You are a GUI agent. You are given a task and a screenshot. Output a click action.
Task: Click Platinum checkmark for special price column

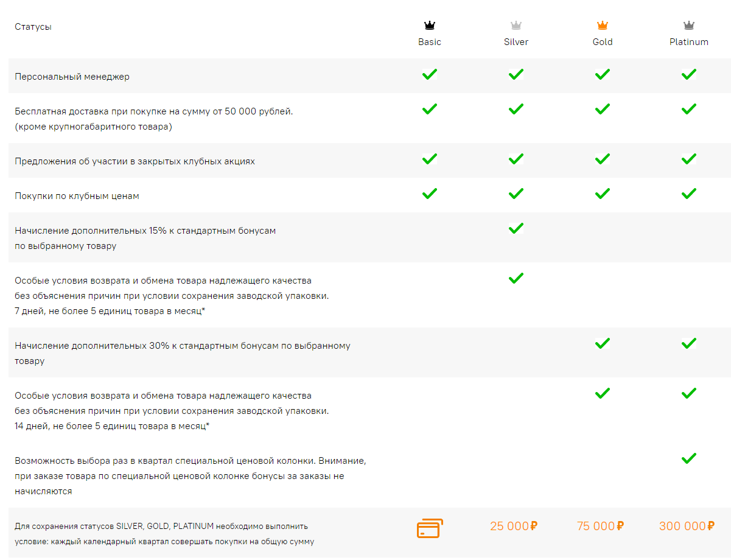pos(689,458)
